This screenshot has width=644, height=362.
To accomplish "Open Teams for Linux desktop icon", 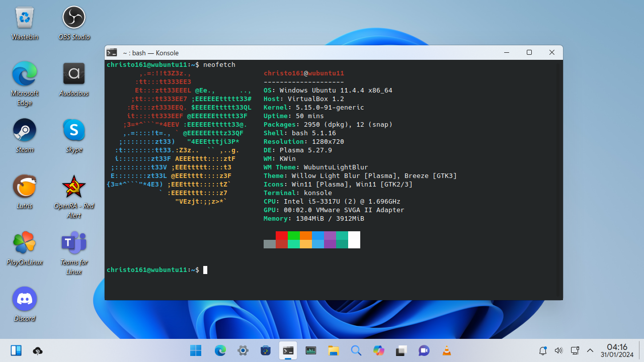I will click(x=74, y=253).
